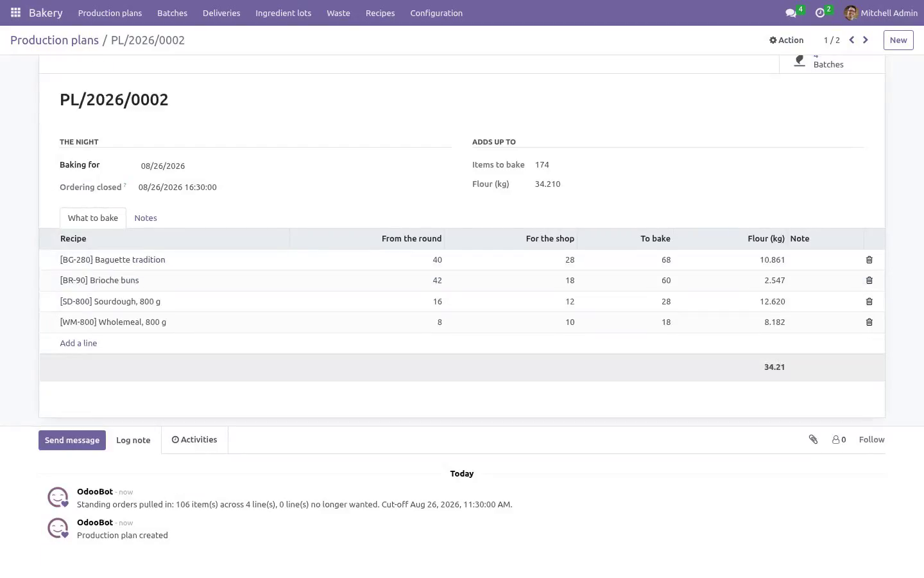Delete the Sourdough 800 g line trash icon
The height and width of the screenshot is (578, 924).
[869, 302]
